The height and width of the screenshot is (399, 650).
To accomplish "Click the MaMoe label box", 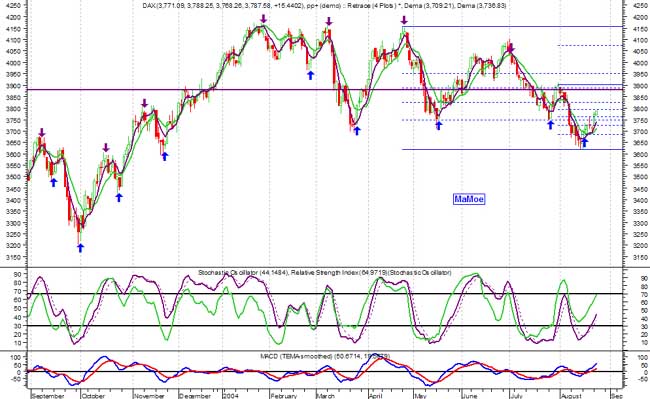I will (469, 199).
